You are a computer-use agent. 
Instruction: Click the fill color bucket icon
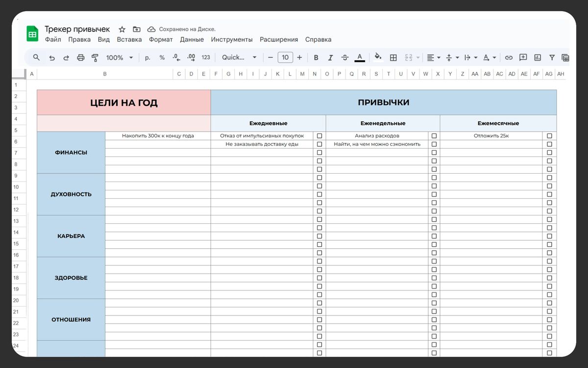tap(378, 57)
